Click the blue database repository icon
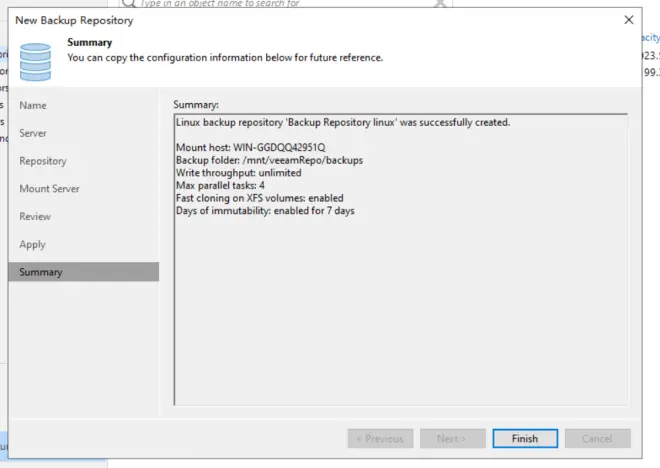The height and width of the screenshot is (468, 660). tap(35, 62)
